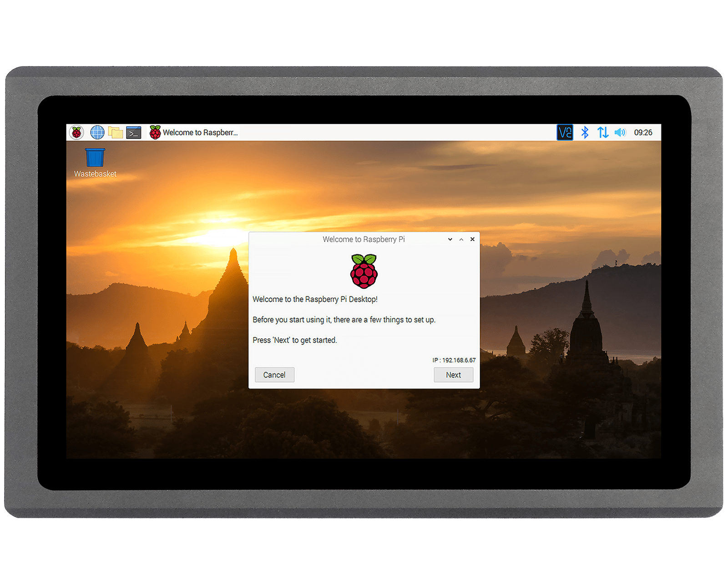Click the 'Press Next to get started' text

(x=295, y=340)
